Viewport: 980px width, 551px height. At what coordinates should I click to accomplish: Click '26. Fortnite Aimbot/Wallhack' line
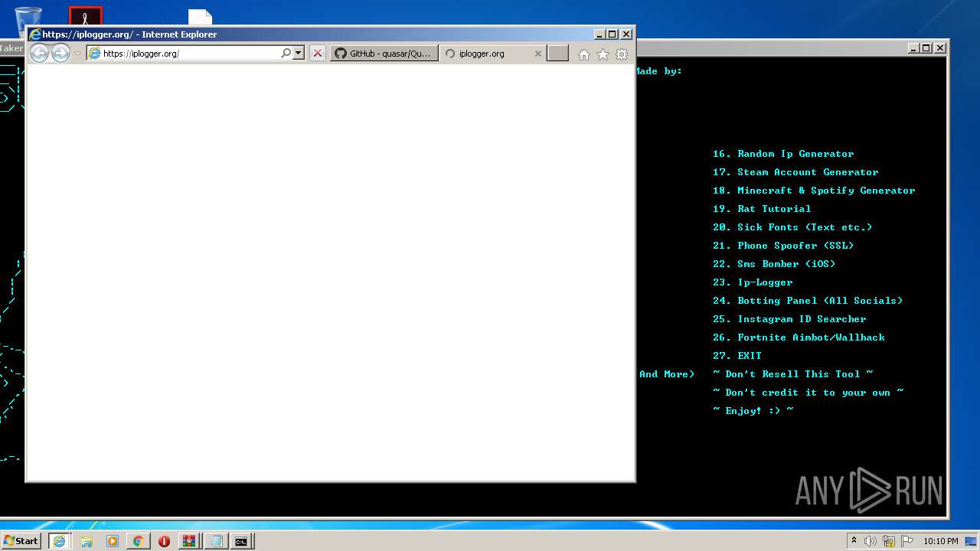[799, 337]
